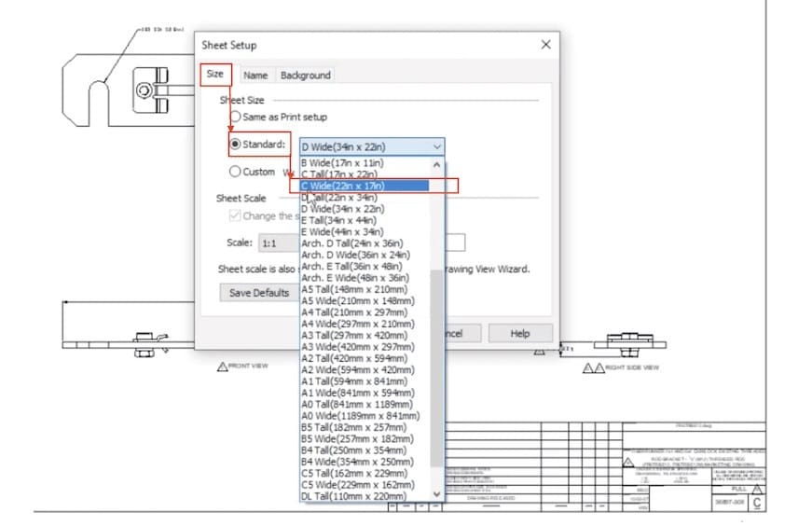
Task: Choose C Wide(22in x 17in) option
Action: [365, 186]
